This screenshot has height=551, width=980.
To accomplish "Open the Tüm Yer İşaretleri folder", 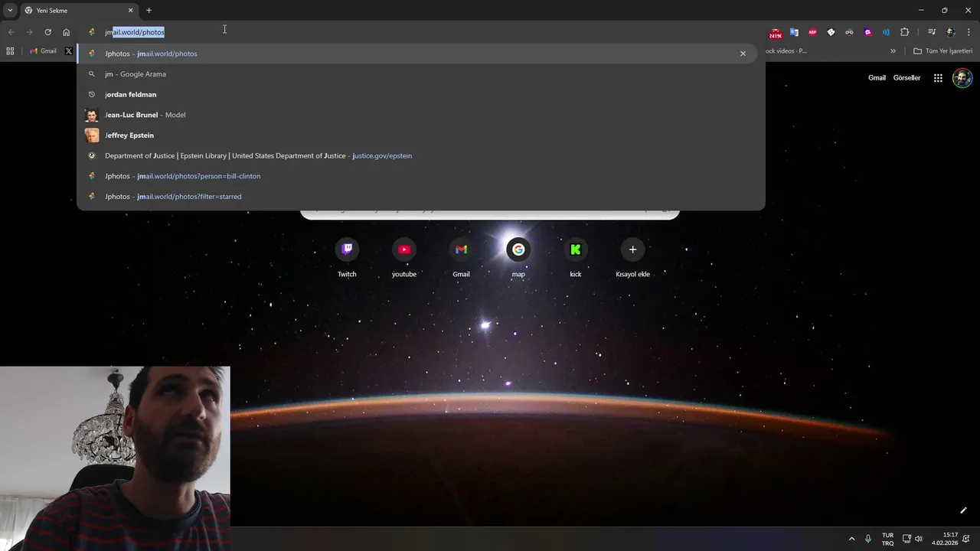I will 943,51.
